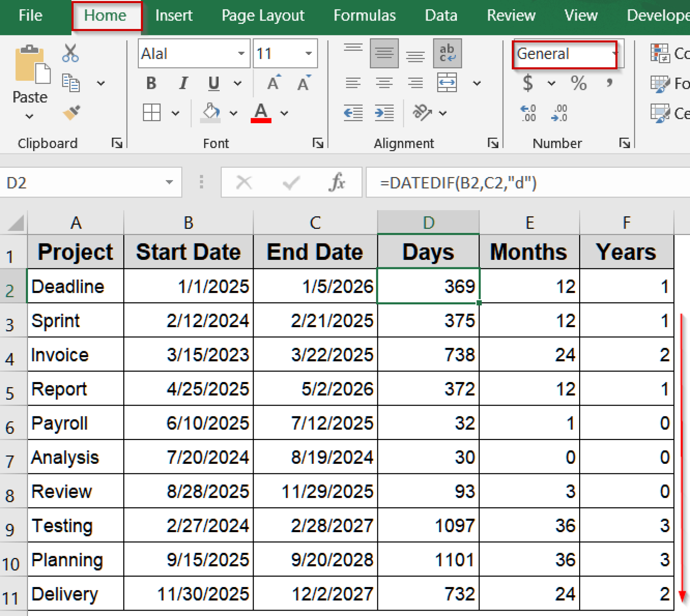The width and height of the screenshot is (690, 616).
Task: Switch to the Formulas tab
Action: coord(364,15)
